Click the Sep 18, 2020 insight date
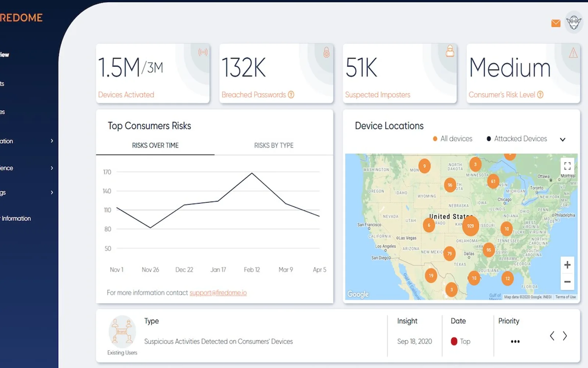The height and width of the screenshot is (368, 588). tap(415, 342)
